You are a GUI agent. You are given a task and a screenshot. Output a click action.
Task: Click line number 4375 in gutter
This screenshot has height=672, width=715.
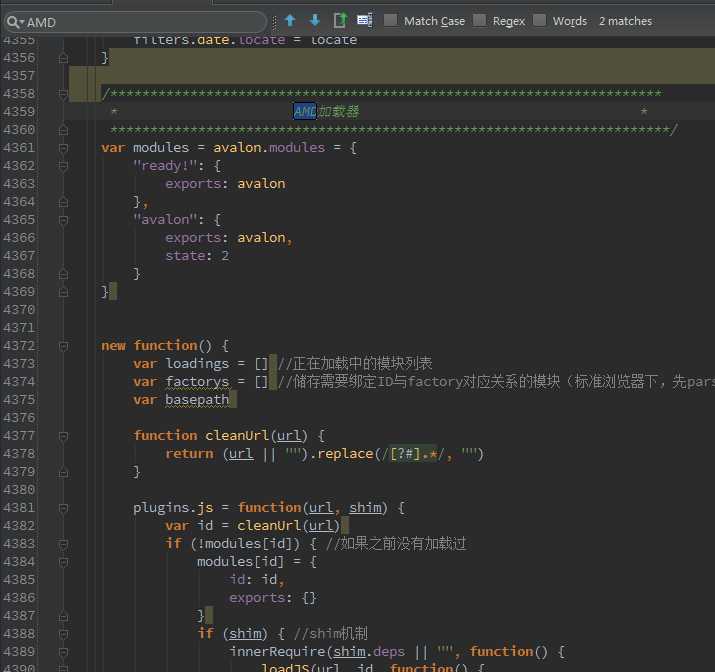(19, 400)
